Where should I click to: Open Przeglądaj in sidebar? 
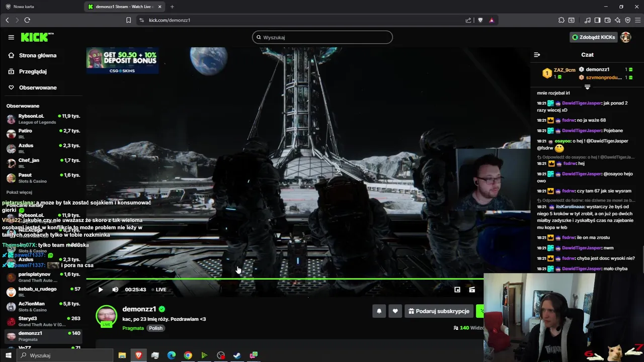(x=27, y=71)
